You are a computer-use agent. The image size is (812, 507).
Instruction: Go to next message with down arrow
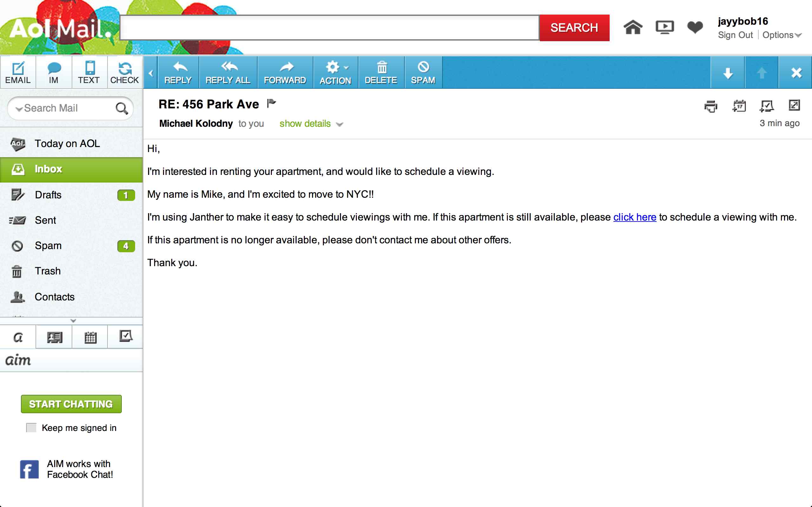[x=727, y=73]
